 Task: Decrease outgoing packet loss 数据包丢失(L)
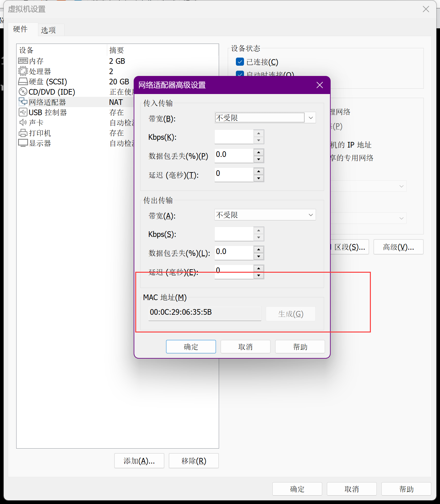tap(259, 257)
